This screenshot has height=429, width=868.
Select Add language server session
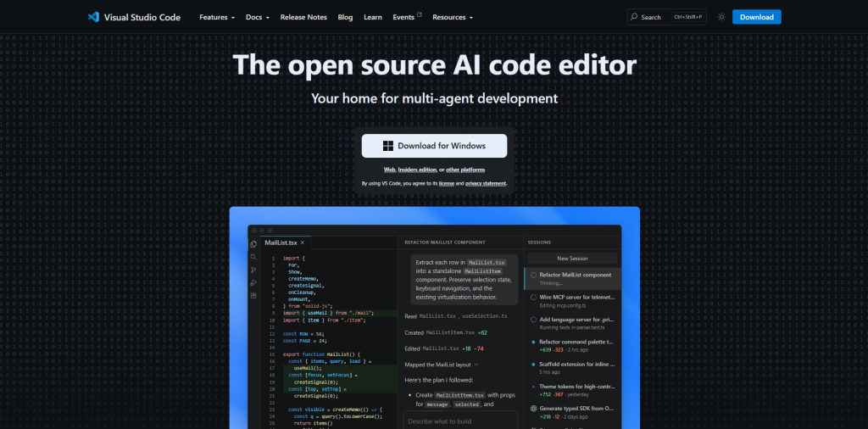click(572, 323)
